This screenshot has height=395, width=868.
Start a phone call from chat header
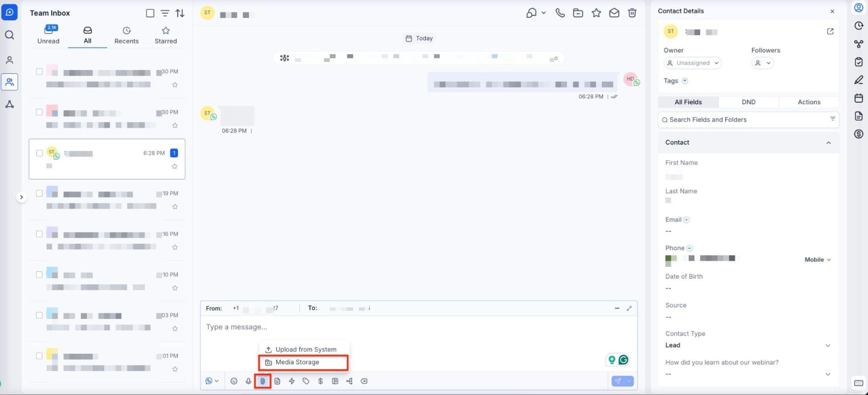tap(560, 13)
